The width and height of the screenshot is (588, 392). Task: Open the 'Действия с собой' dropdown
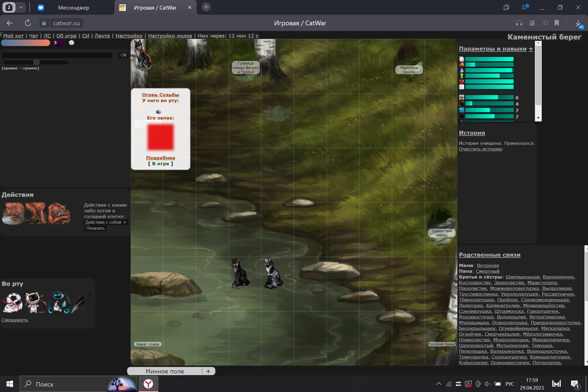(106, 222)
